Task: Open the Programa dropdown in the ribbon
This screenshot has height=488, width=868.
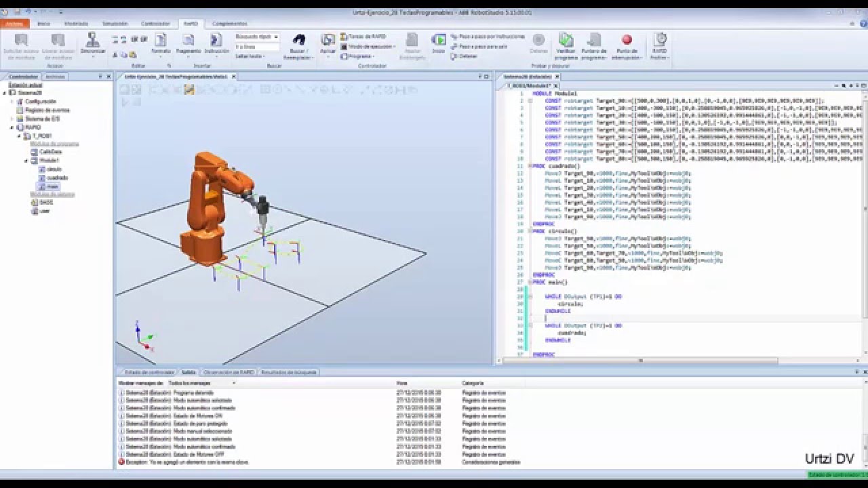Action: tap(359, 56)
